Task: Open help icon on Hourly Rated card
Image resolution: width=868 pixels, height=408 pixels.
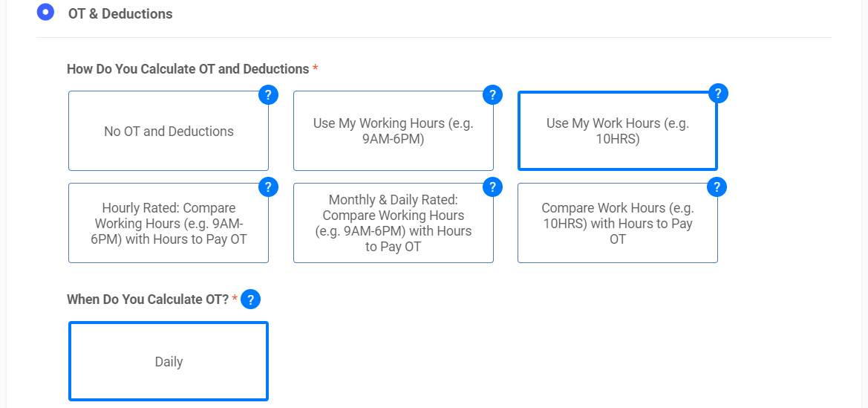Action: point(268,187)
